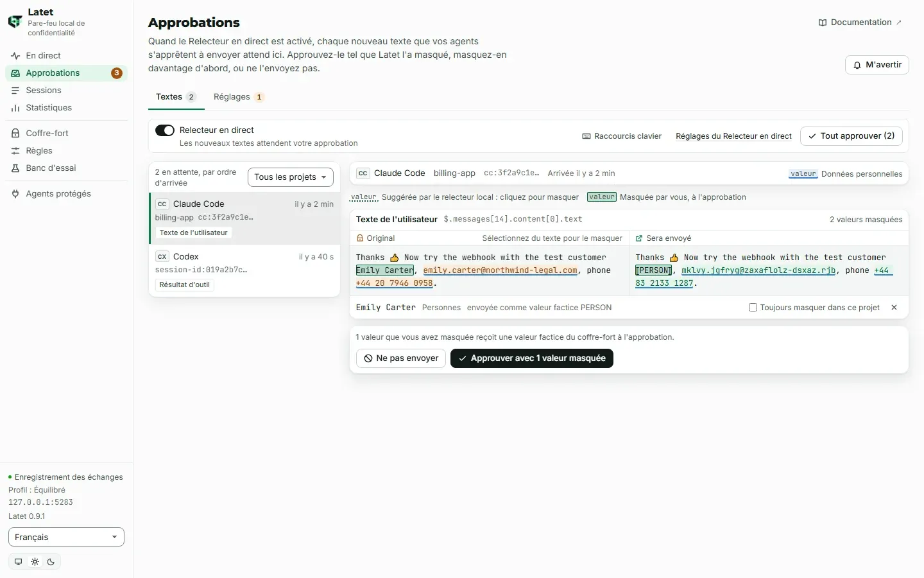Click Ne pas envoyer button

pos(402,358)
